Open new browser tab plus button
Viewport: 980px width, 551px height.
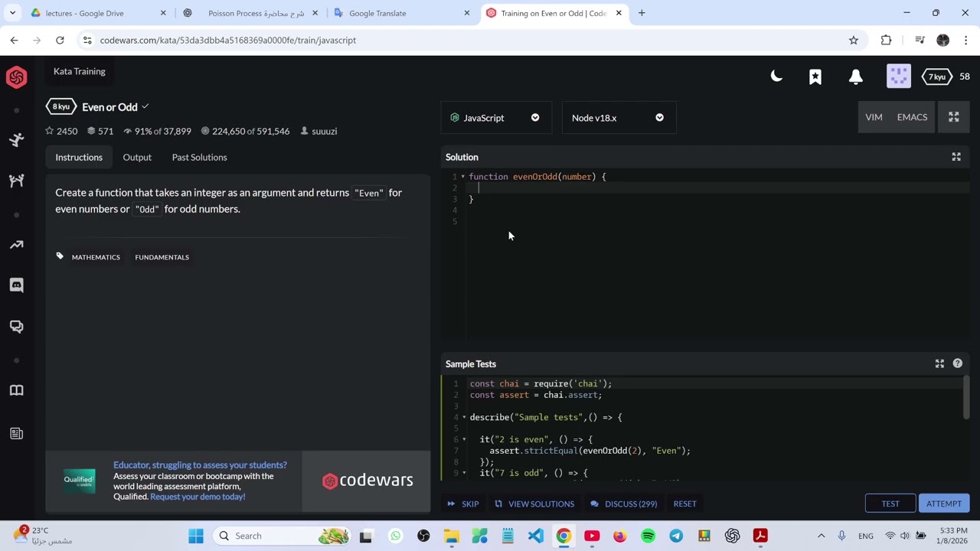point(642,13)
